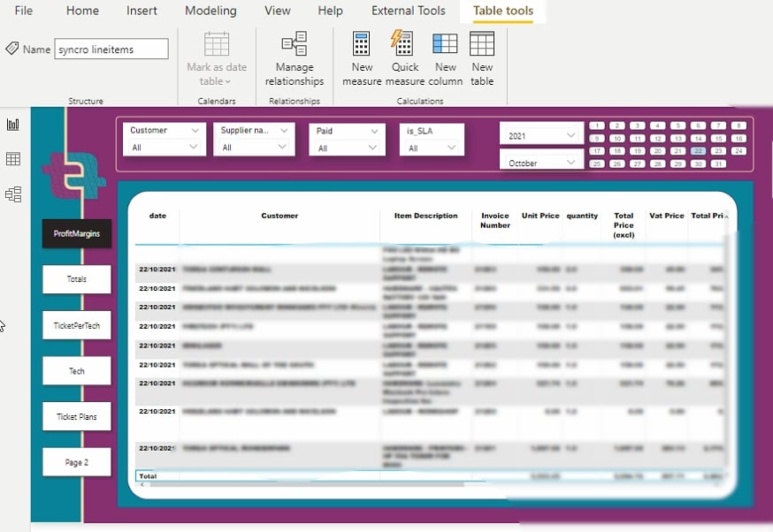Open the October month dropdown
Viewport: 773px width, 532px height.
click(541, 163)
